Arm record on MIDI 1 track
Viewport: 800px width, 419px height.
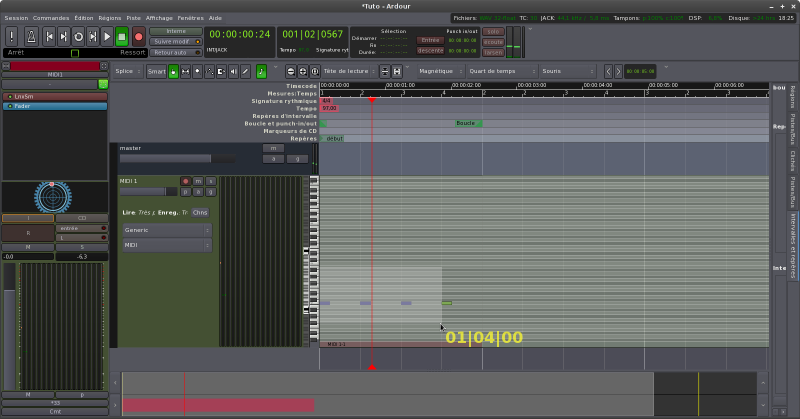tap(186, 181)
